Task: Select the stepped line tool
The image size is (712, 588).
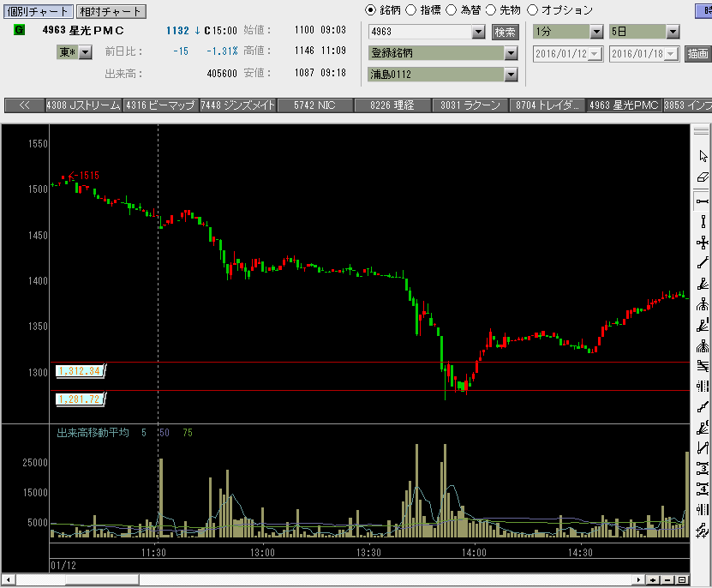Action: [703, 407]
